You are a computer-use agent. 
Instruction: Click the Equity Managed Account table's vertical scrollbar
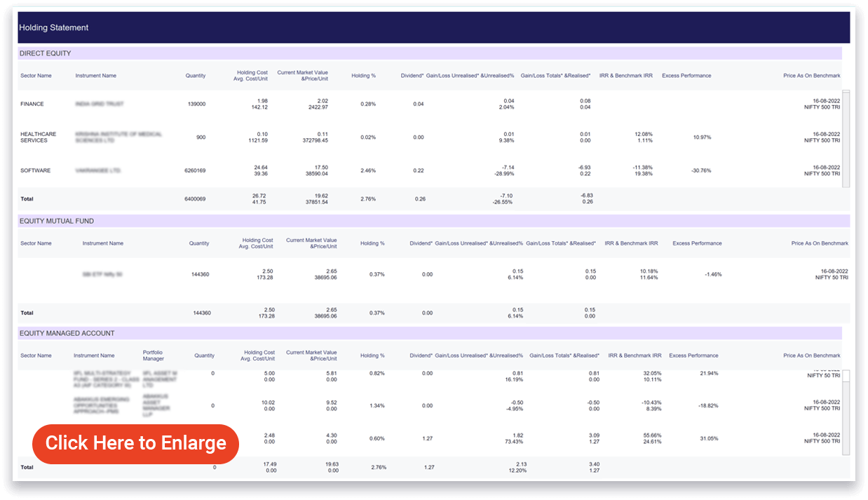[x=846, y=413]
